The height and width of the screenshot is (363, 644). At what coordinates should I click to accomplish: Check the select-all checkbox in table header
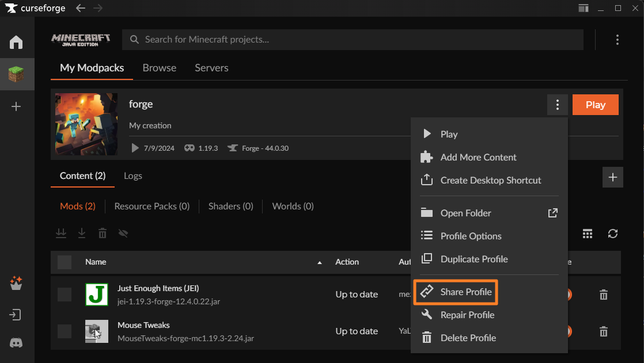65,262
